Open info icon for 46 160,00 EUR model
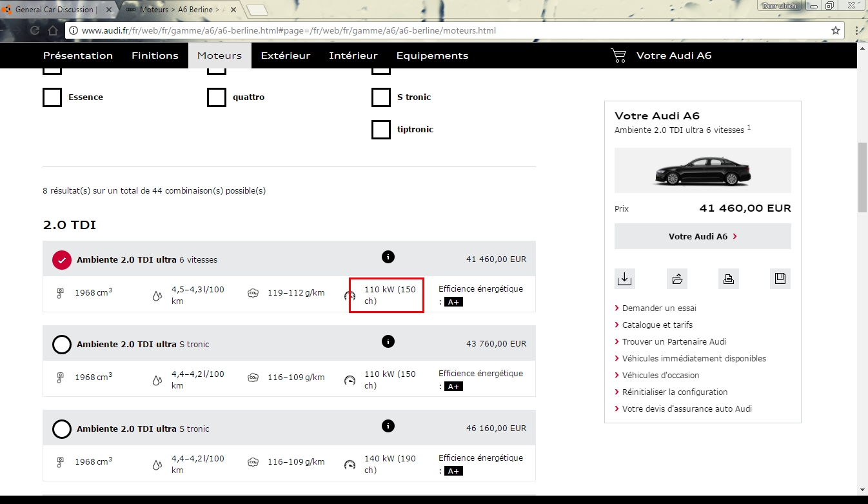The width and height of the screenshot is (868, 504). [388, 426]
